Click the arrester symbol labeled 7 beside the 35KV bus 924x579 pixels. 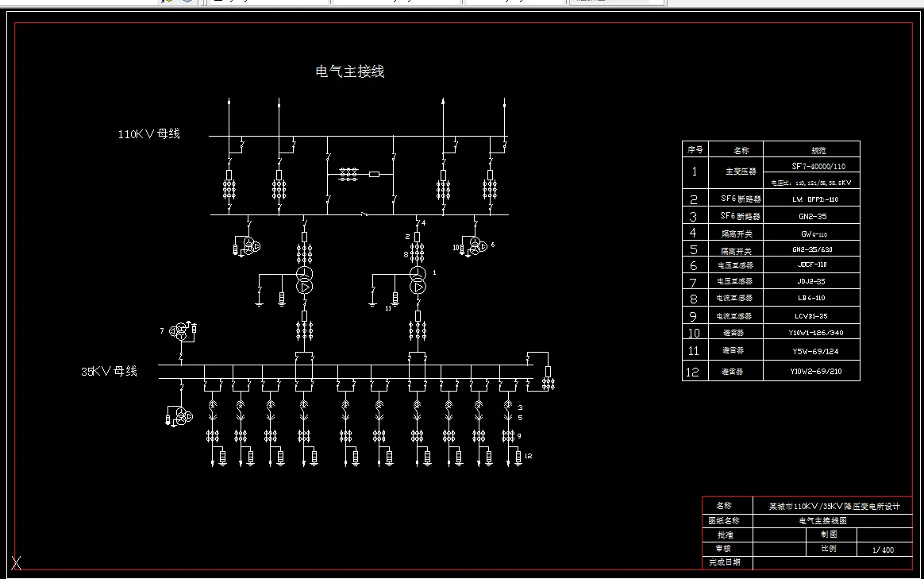pos(181,330)
